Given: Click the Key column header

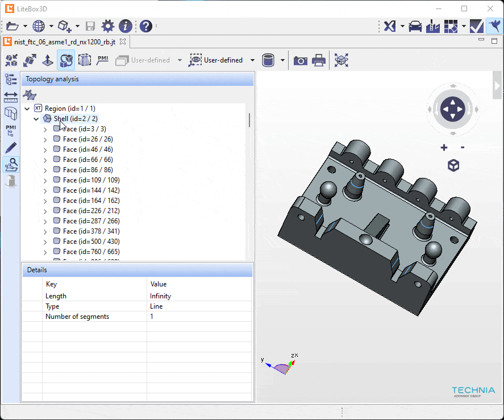Looking at the screenshot, I should pos(52,284).
